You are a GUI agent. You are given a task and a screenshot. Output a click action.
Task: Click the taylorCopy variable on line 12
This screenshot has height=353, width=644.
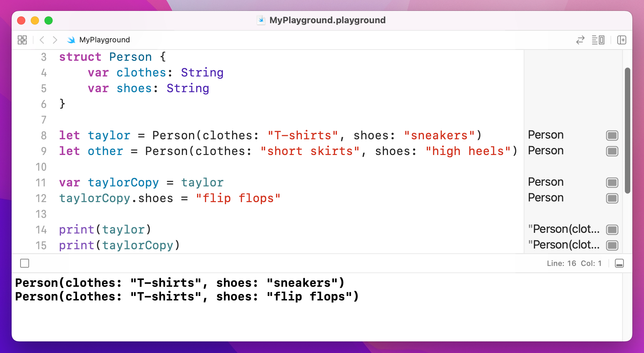[95, 198]
